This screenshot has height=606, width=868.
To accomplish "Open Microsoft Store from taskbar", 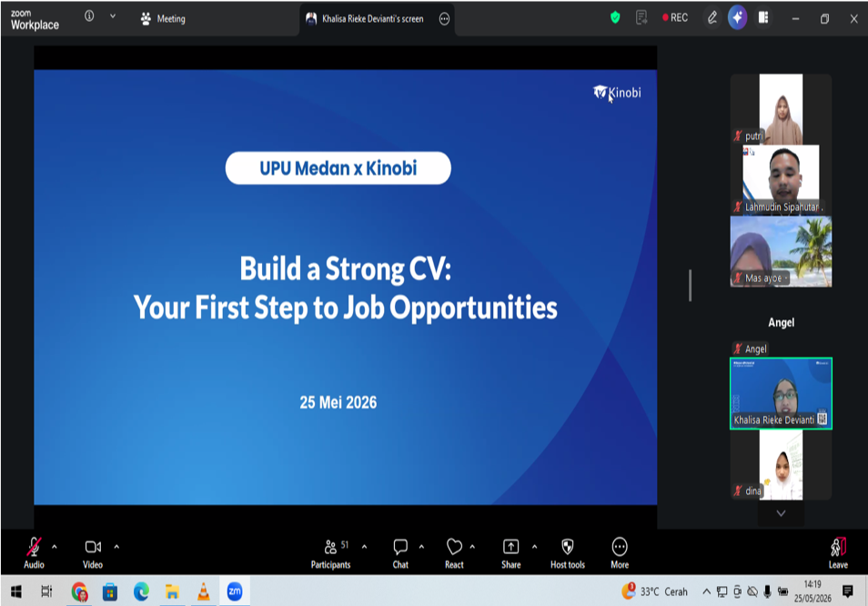I will [x=110, y=591].
